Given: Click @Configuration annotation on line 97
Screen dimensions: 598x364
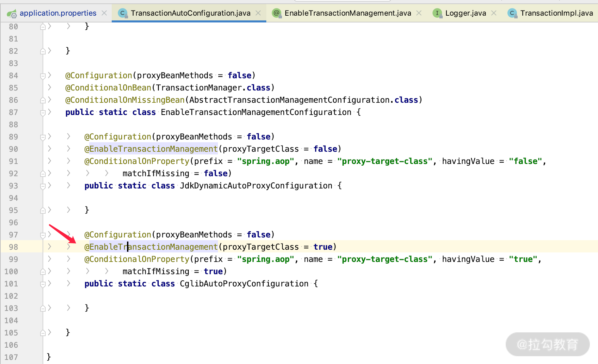Looking at the screenshot, I should (118, 235).
